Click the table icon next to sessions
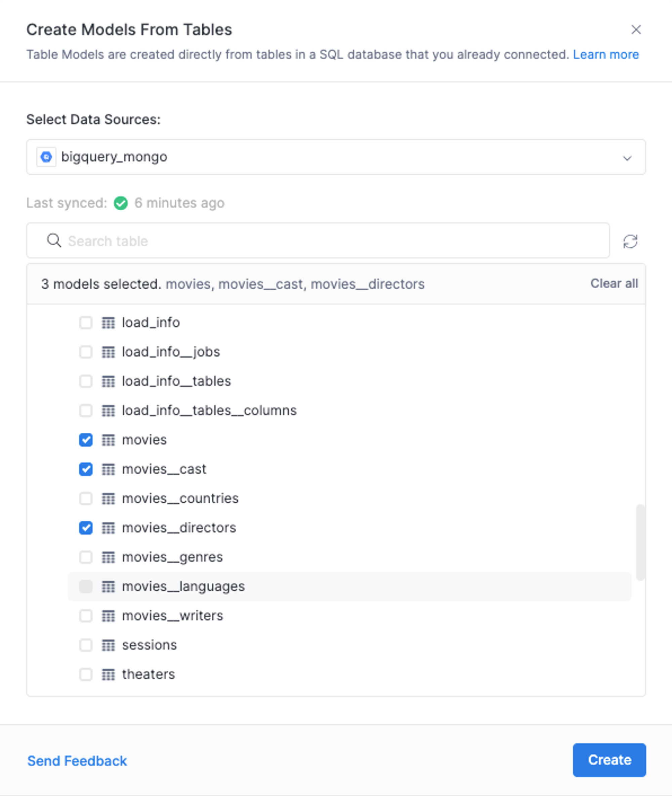This screenshot has width=672, height=796. 108,645
